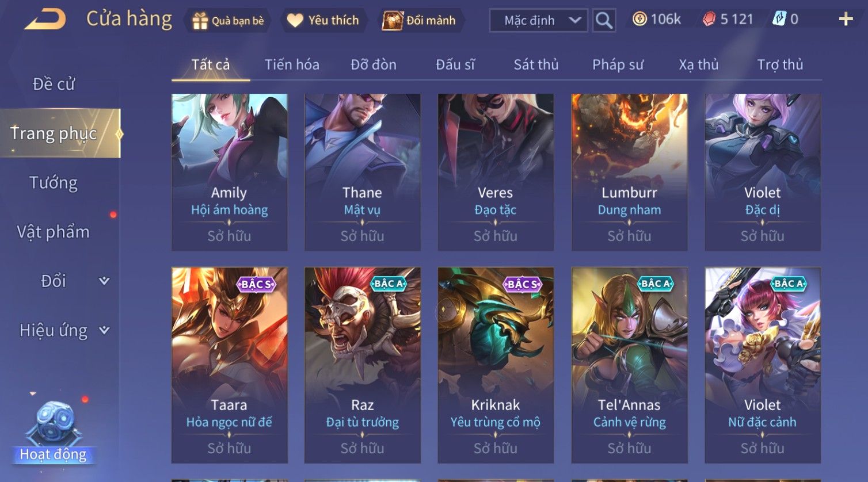The height and width of the screenshot is (482, 868).
Task: Switch to the Sát thủ tab
Action: (x=536, y=64)
